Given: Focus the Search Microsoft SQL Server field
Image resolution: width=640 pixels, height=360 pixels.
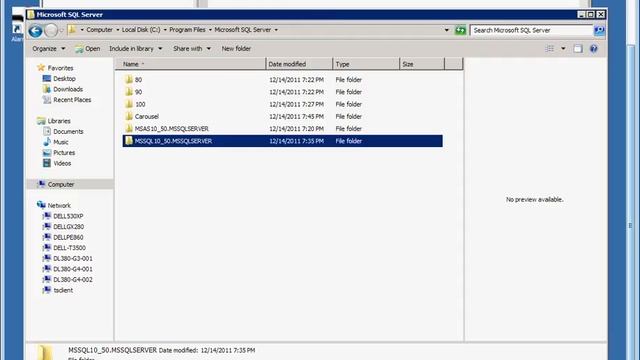Looking at the screenshot, I should coord(531,30).
